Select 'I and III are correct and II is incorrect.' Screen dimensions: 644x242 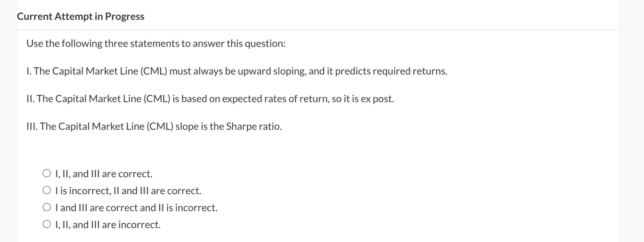click(136, 207)
